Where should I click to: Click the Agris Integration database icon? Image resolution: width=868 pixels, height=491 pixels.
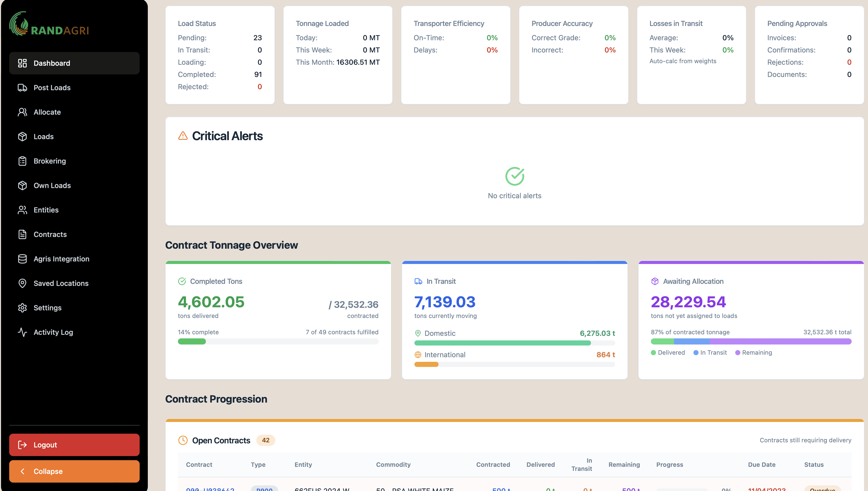(x=22, y=259)
